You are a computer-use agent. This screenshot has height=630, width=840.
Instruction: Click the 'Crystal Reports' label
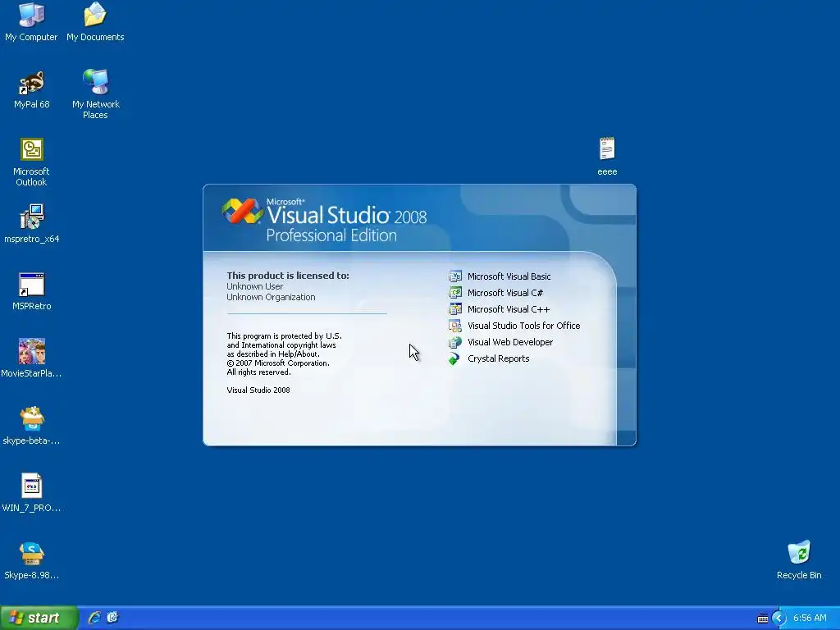pyautogui.click(x=498, y=359)
